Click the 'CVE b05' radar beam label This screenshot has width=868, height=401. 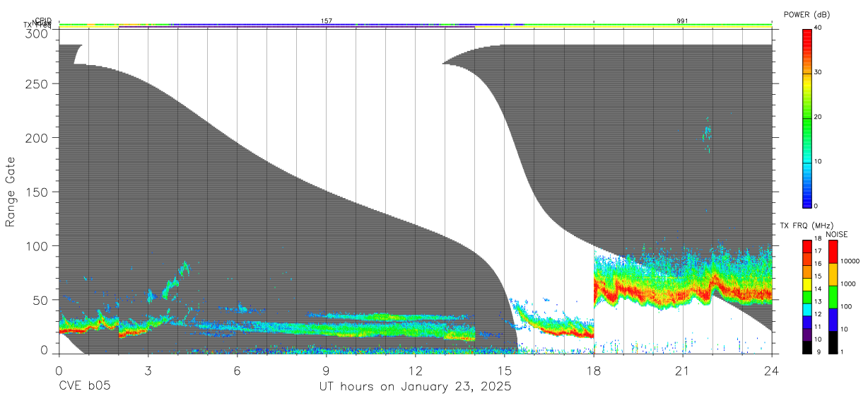pyautogui.click(x=84, y=387)
